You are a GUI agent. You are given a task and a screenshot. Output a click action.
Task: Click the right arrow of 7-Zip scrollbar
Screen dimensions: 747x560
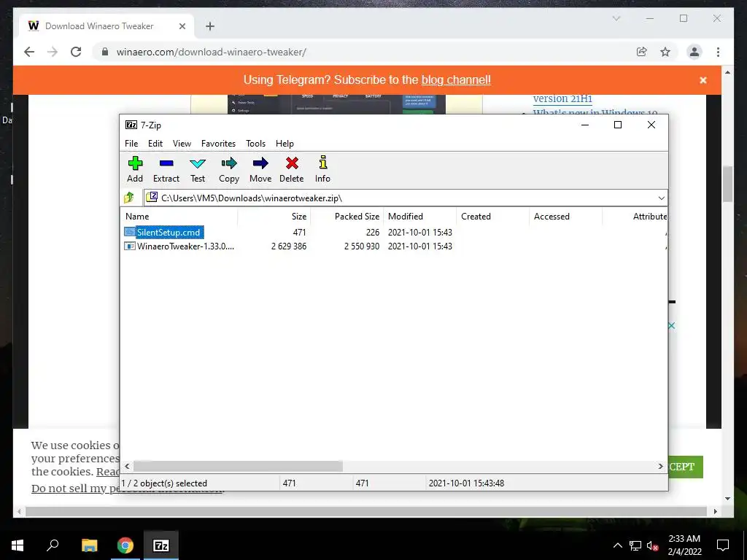[x=660, y=466]
